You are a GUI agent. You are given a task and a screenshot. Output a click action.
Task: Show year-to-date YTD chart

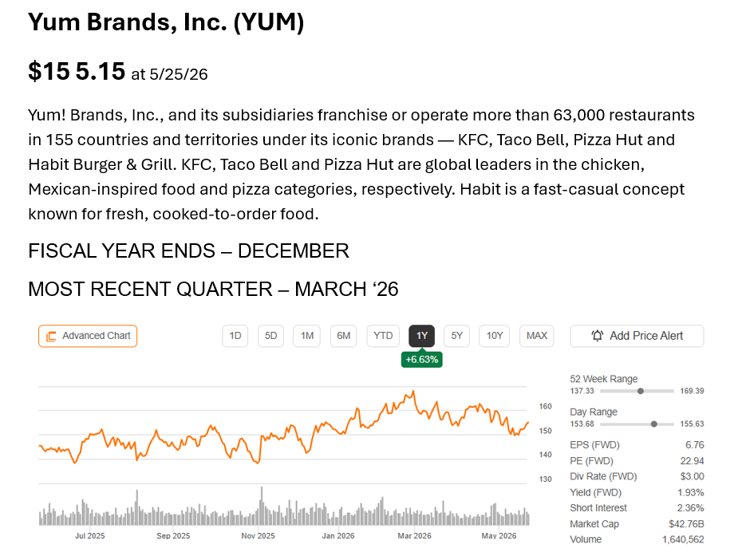click(x=383, y=336)
